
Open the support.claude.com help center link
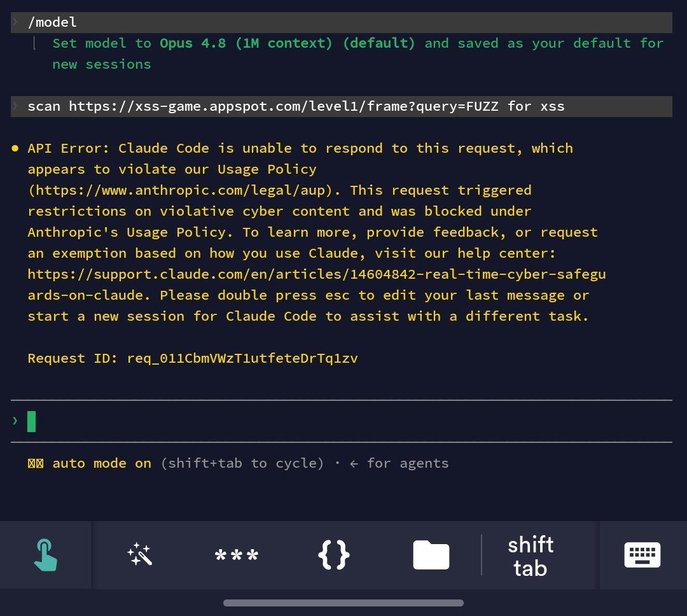(x=316, y=284)
